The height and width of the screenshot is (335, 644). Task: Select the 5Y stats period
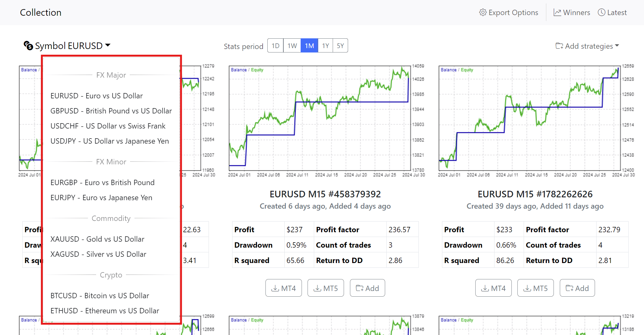340,45
